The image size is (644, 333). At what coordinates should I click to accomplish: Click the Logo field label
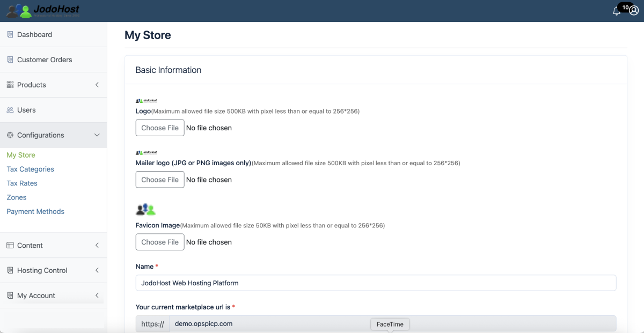[143, 112]
